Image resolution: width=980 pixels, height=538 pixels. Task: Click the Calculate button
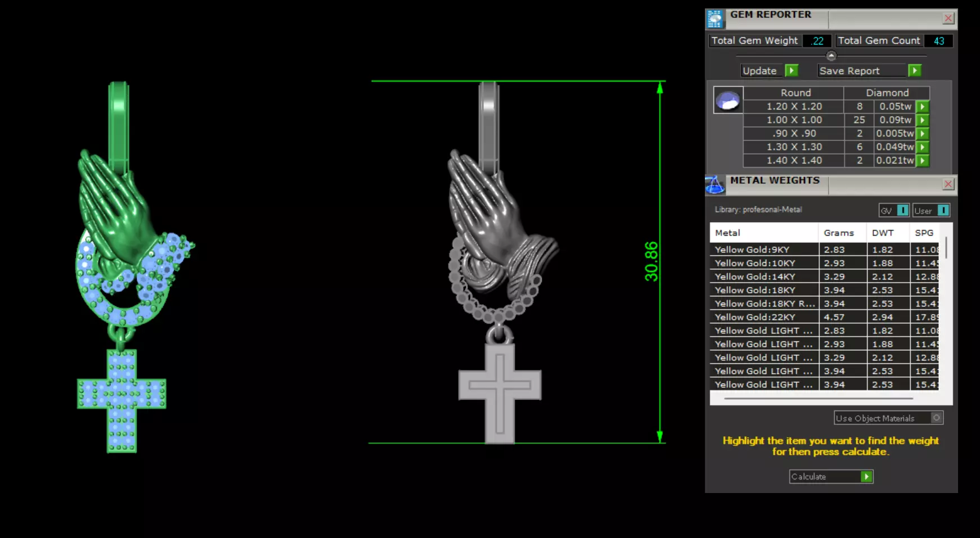click(831, 477)
